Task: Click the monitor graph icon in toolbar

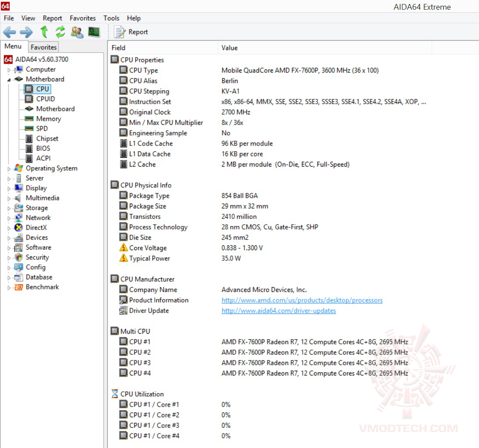Action: click(94, 32)
